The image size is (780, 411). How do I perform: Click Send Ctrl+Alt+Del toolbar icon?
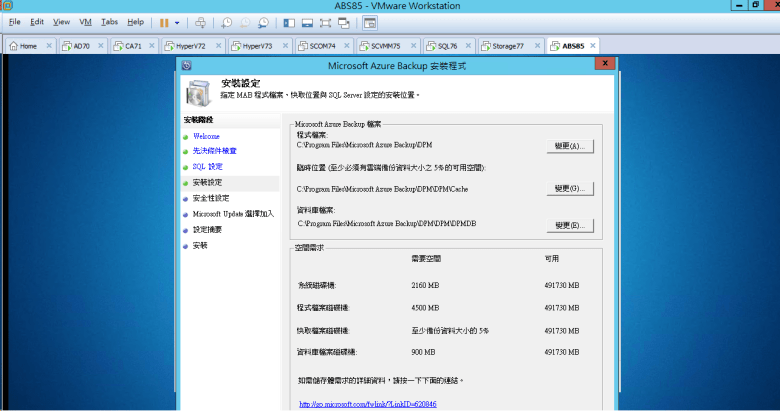pos(200,21)
